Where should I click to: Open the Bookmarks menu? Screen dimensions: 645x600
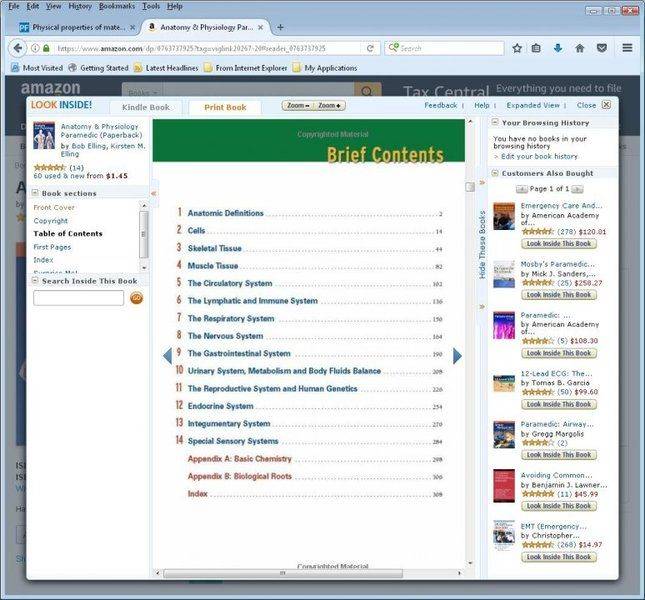[117, 6]
